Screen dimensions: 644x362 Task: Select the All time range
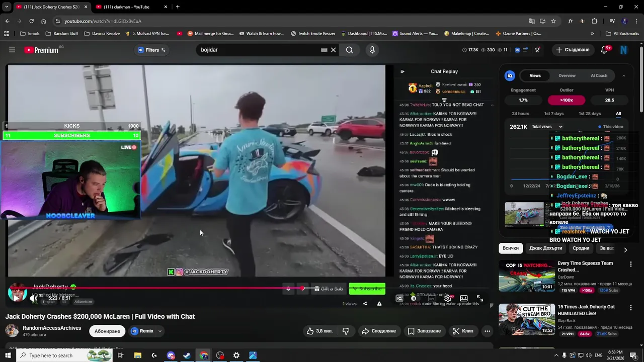[618, 114]
